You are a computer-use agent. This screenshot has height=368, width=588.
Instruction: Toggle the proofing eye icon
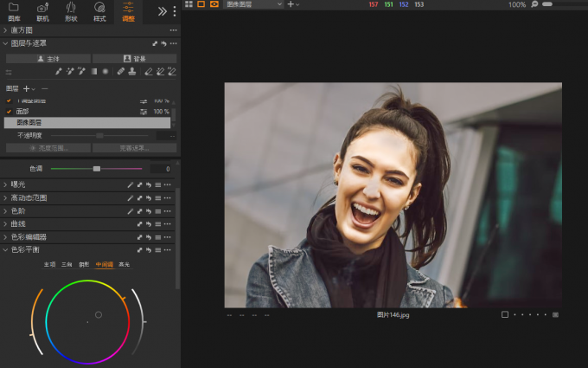click(214, 4)
